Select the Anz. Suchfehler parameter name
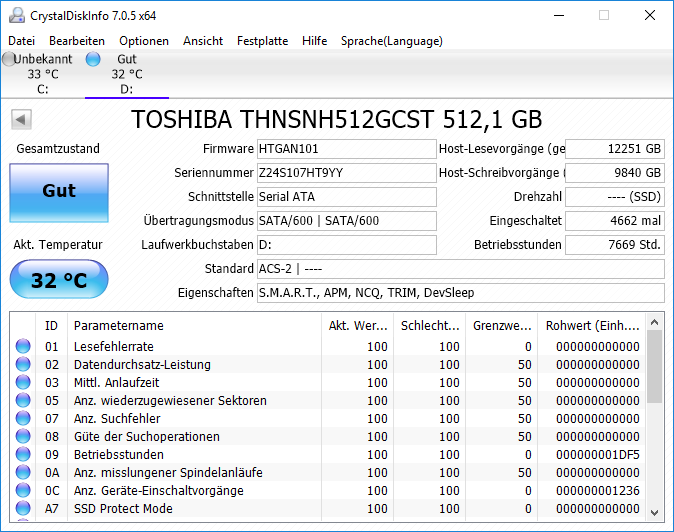 point(117,419)
